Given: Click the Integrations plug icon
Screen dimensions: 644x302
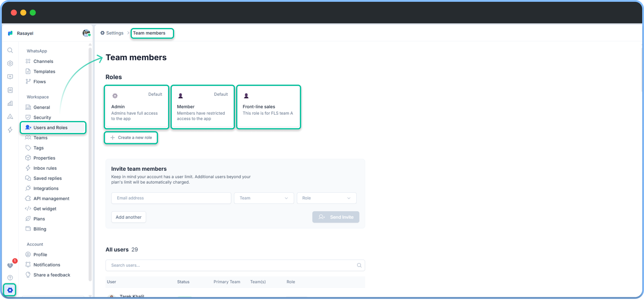Looking at the screenshot, I should (28, 188).
